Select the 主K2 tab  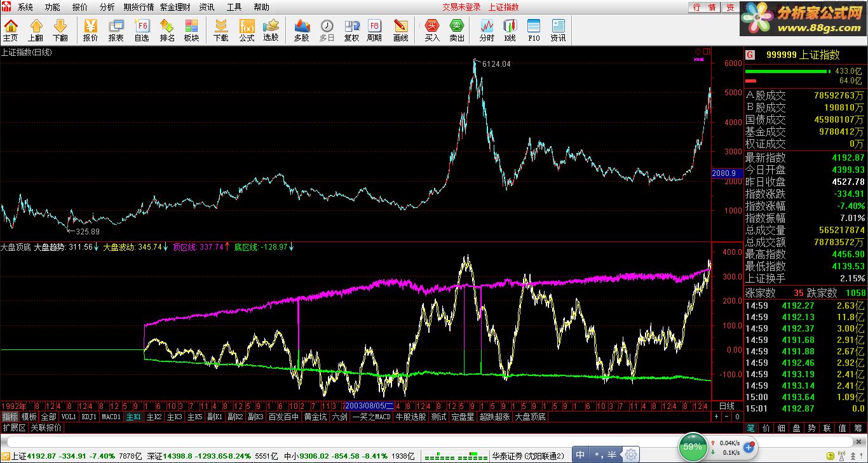154,417
